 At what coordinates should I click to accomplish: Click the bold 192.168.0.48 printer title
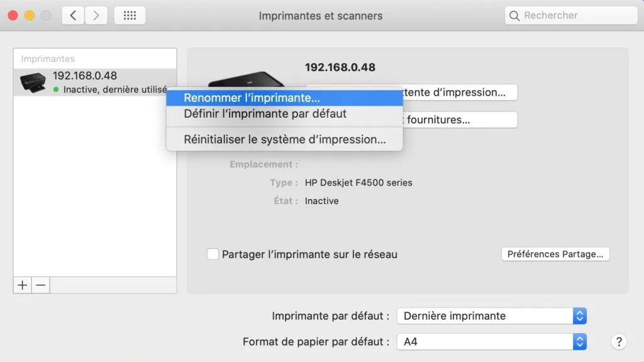click(340, 67)
